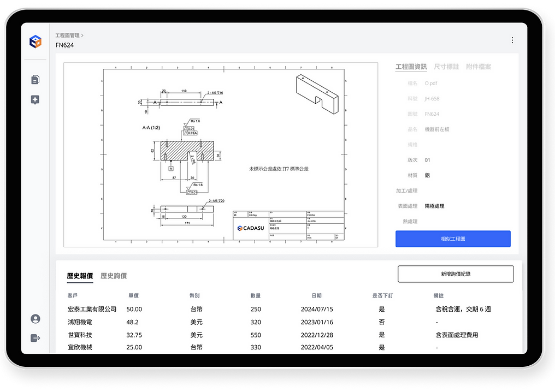This screenshot has height=392, width=555.
Task: Click date 2022/04/05
Action: pyautogui.click(x=317, y=347)
